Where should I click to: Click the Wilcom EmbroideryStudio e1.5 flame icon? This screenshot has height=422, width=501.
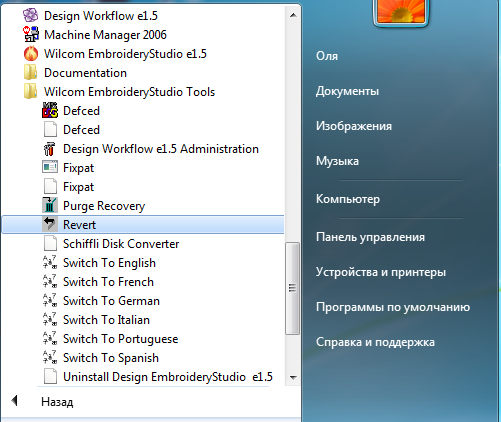tap(31, 53)
